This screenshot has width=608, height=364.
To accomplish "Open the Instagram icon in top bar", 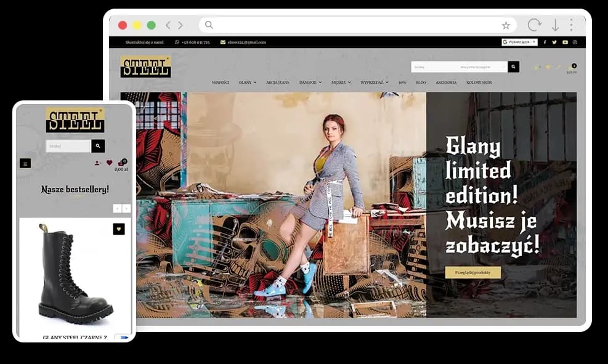I will point(575,42).
